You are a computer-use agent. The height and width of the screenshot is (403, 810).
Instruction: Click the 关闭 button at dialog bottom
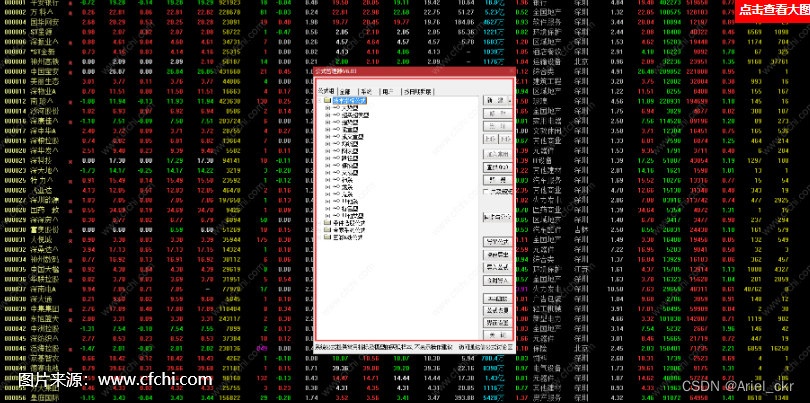click(x=497, y=336)
